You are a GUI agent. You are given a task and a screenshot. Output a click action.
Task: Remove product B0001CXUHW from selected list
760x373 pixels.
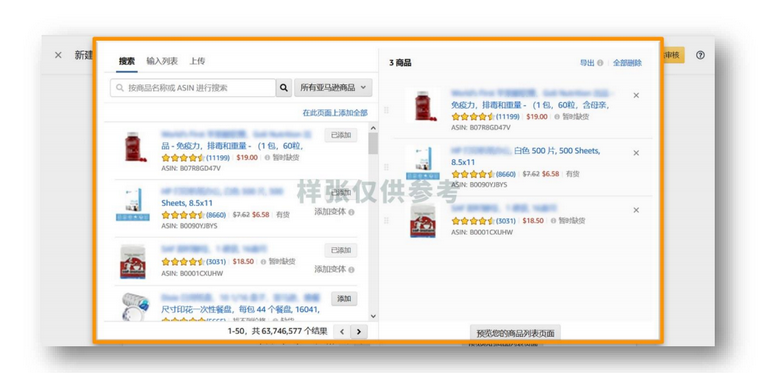tap(636, 210)
